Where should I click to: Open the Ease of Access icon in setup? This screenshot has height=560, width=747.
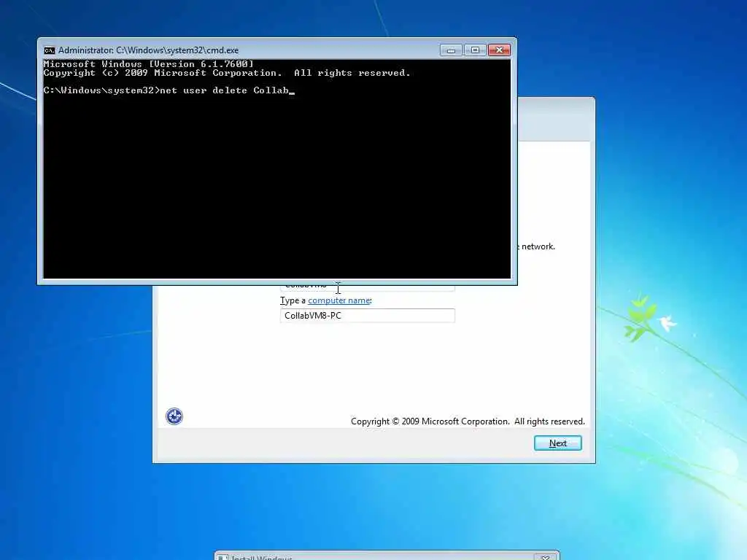[174, 416]
